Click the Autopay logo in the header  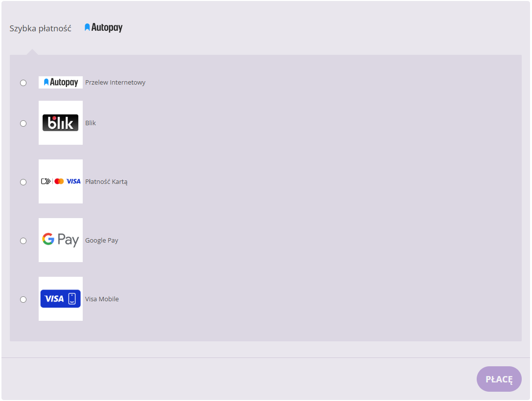click(x=103, y=28)
